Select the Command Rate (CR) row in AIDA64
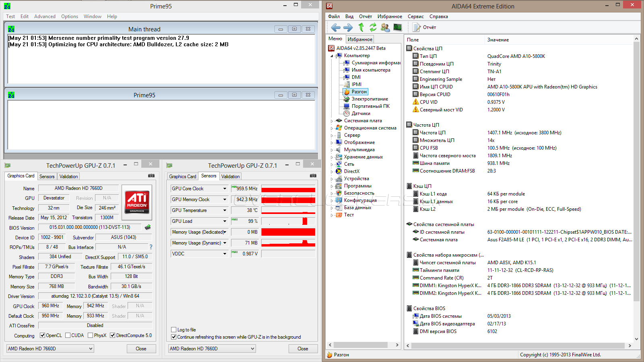Viewport: 644px width, 362px height. pyautogui.click(x=519, y=278)
